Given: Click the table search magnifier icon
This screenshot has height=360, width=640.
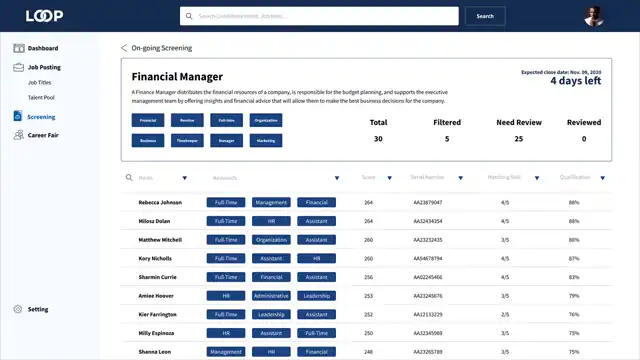Looking at the screenshot, I should [x=129, y=178].
